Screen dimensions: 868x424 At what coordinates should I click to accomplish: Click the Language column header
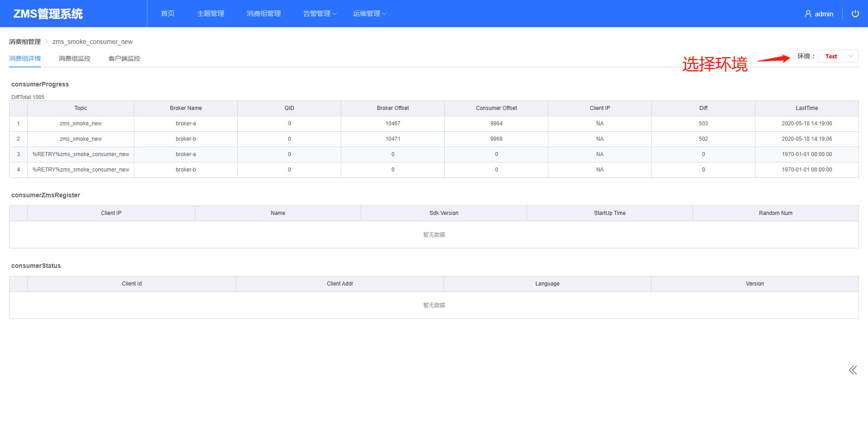pyautogui.click(x=547, y=284)
